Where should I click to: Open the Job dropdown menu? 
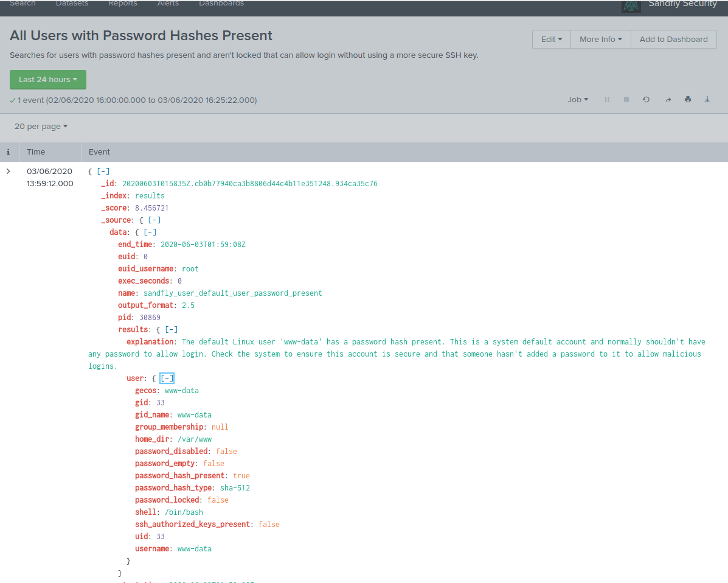578,99
